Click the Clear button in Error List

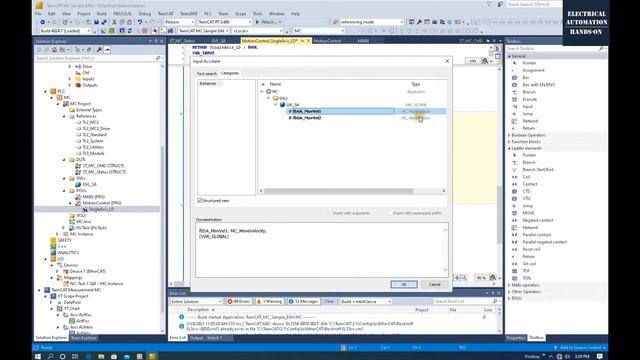[329, 301]
